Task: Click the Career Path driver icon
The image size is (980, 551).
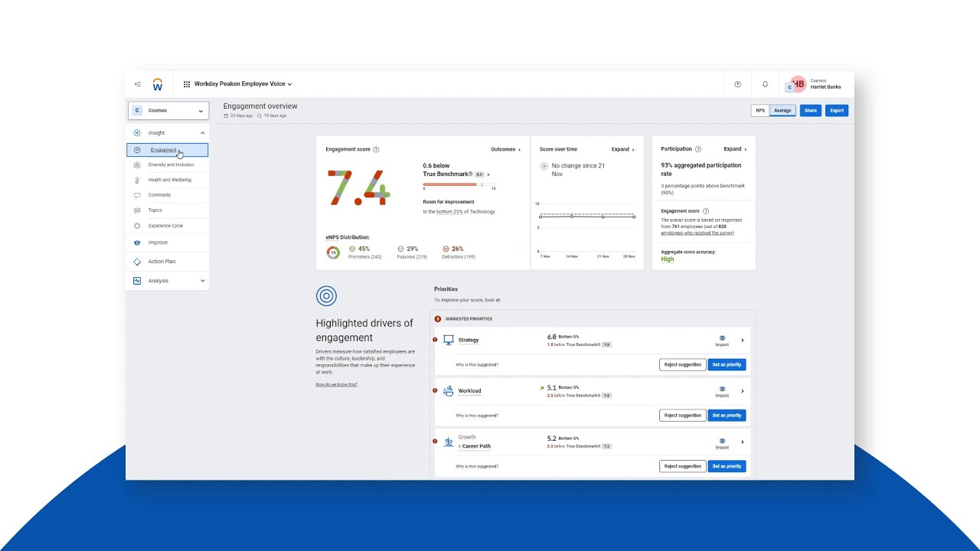Action: 449,442
